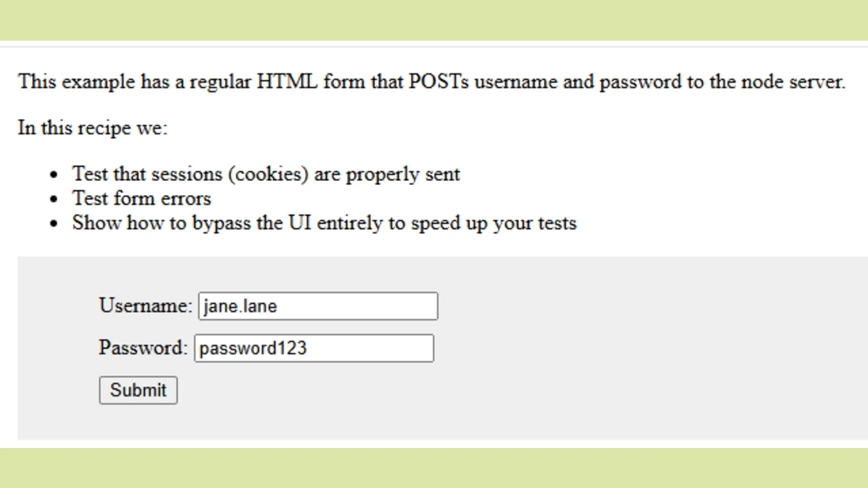Click the "Show how to bypass the UI" list item
868x488 pixels.
(324, 223)
